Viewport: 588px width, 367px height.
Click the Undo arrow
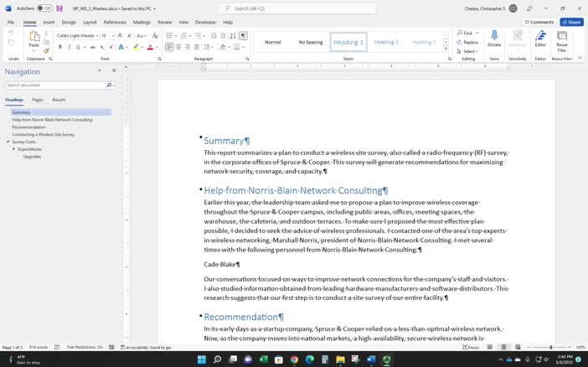(11, 33)
